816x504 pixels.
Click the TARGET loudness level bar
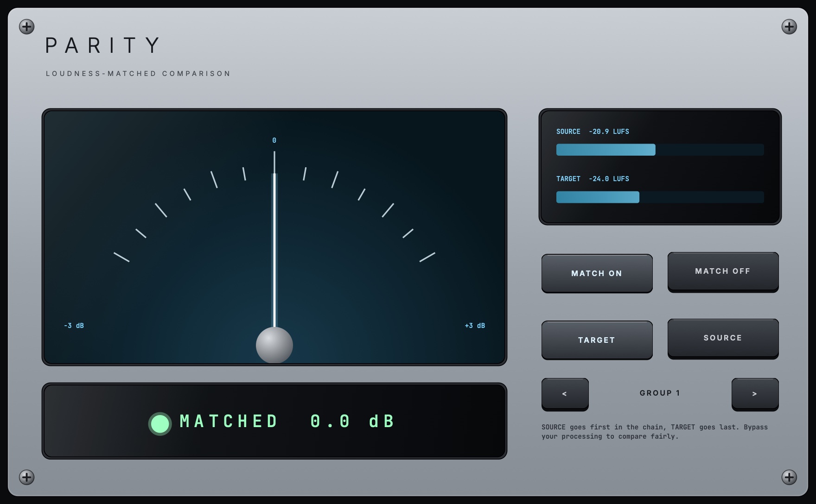click(660, 197)
